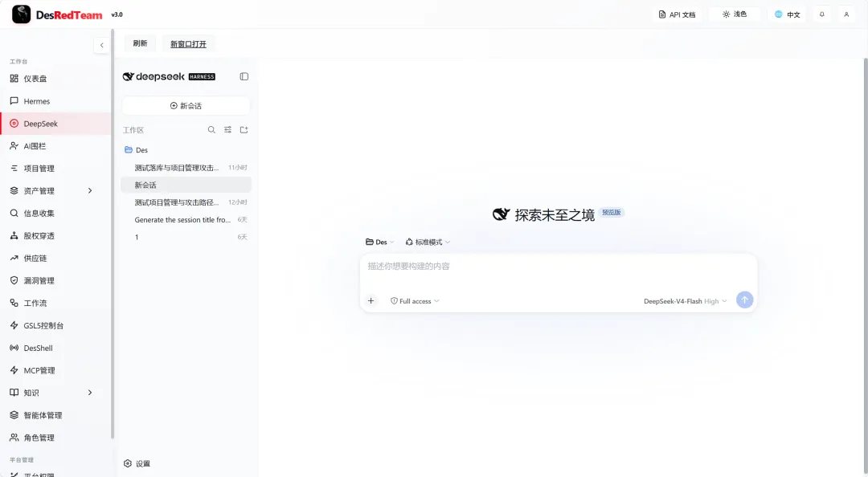Image resolution: width=868 pixels, height=477 pixels.
Task: Click the v3.0 version label
Action: (117, 15)
